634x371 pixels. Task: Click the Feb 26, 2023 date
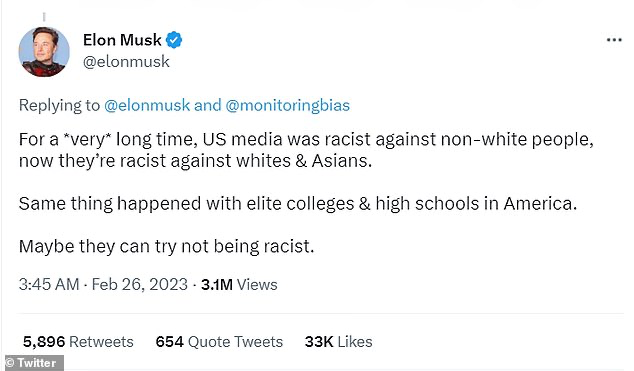pos(139,285)
